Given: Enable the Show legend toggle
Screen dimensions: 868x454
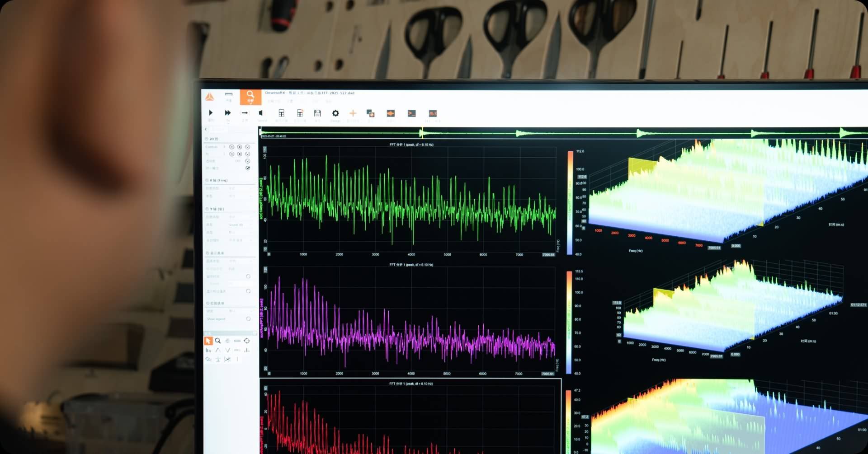Looking at the screenshot, I should pyautogui.click(x=248, y=319).
